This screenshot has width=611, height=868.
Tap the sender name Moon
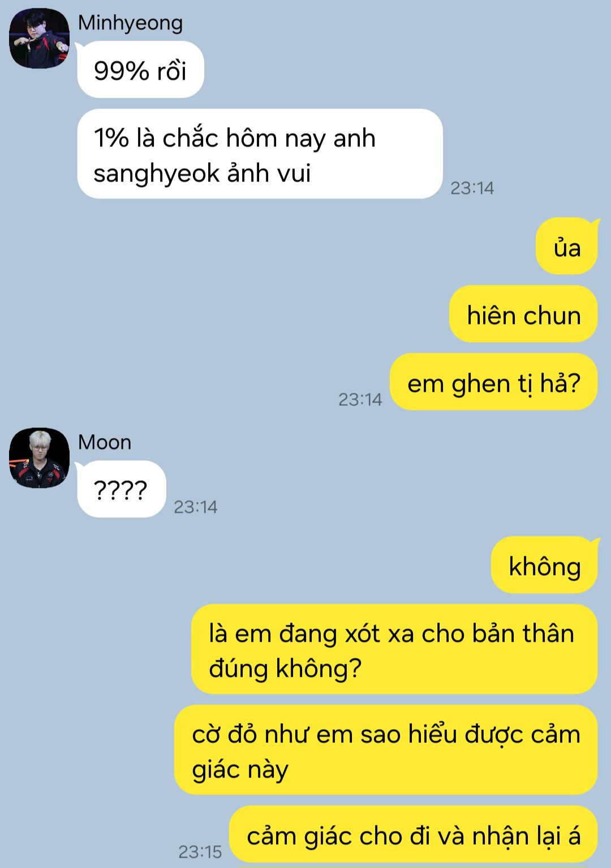[105, 442]
